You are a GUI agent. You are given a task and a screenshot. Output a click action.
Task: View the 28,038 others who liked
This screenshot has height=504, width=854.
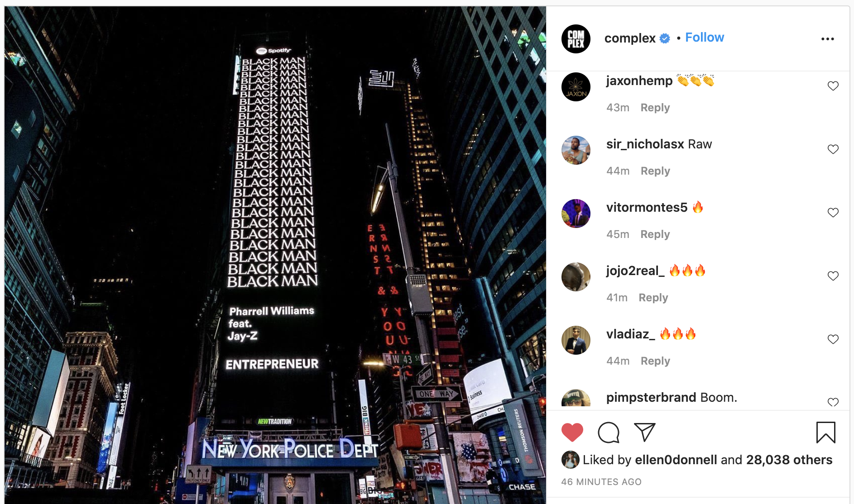coord(789,460)
